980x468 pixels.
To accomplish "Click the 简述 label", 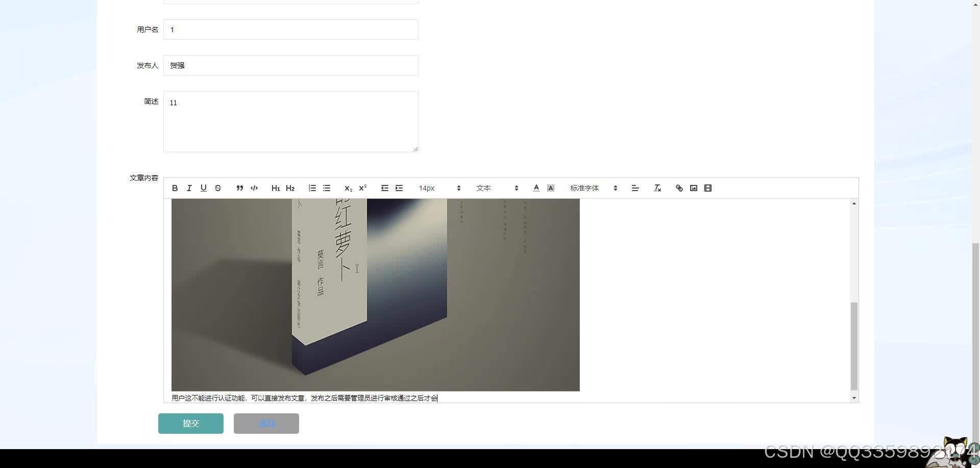I will (x=151, y=101).
